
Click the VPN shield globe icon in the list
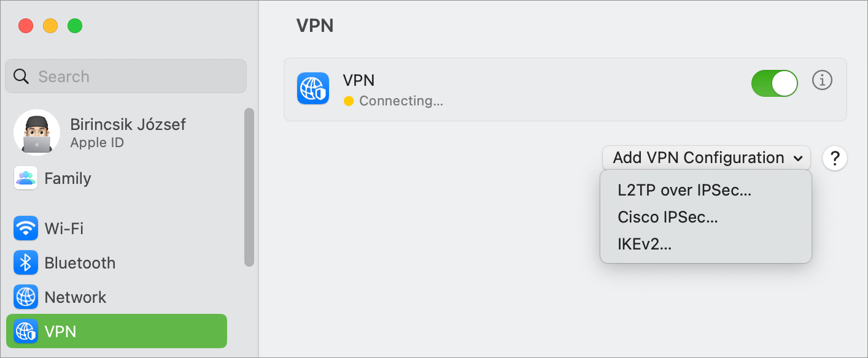click(313, 88)
